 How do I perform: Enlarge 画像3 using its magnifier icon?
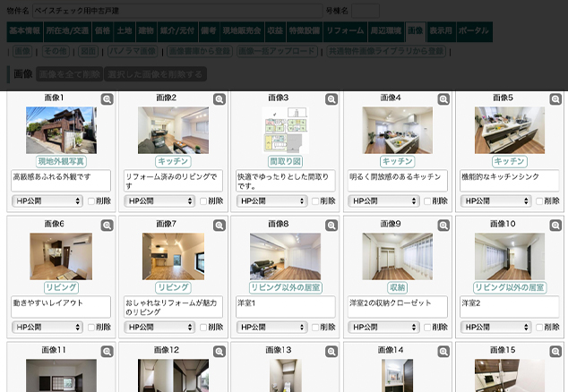[331, 98]
